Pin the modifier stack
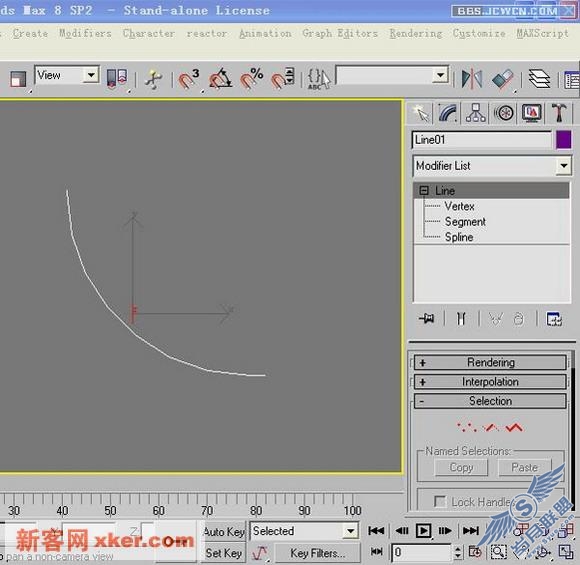 [x=426, y=318]
